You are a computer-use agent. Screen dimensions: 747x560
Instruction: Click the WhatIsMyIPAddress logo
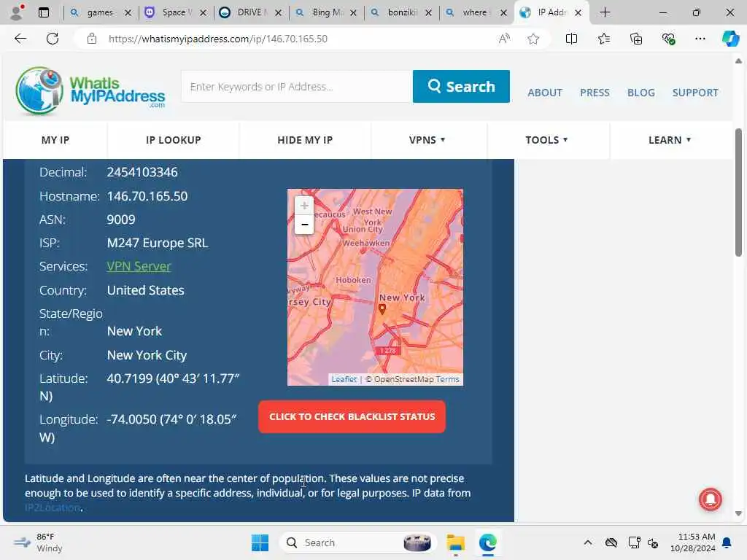90,90
